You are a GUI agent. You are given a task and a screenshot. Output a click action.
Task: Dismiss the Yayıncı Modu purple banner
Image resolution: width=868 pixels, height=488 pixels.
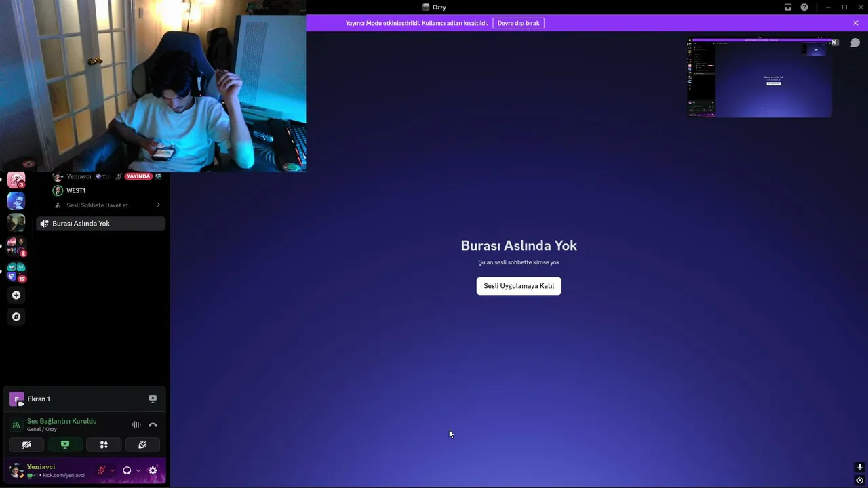[856, 23]
